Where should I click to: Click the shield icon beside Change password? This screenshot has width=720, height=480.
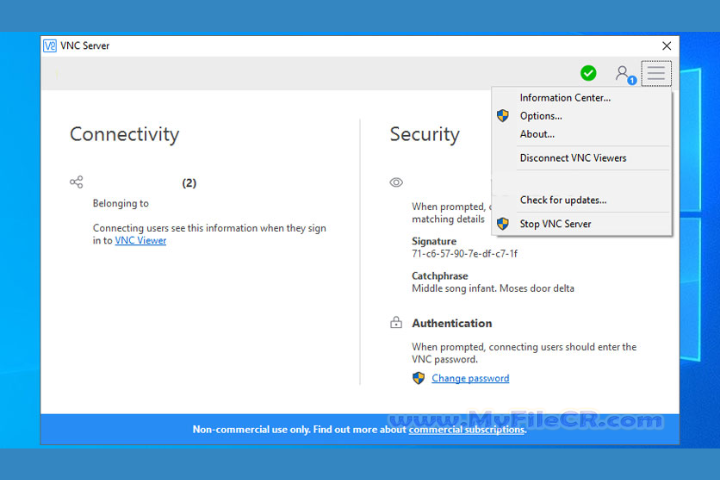tap(418, 378)
